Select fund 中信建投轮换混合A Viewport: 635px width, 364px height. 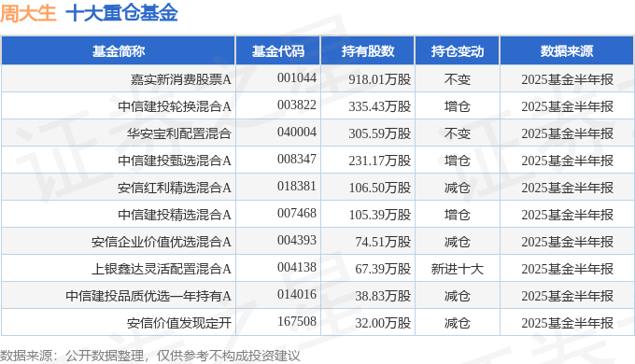click(175, 106)
